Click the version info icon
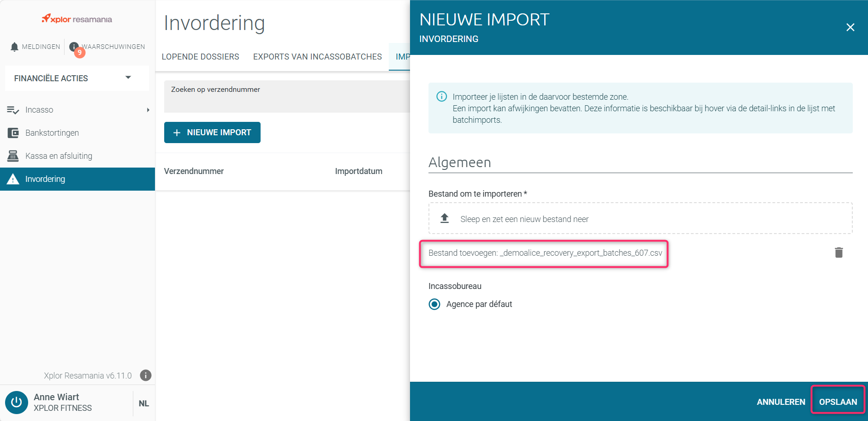 click(146, 375)
